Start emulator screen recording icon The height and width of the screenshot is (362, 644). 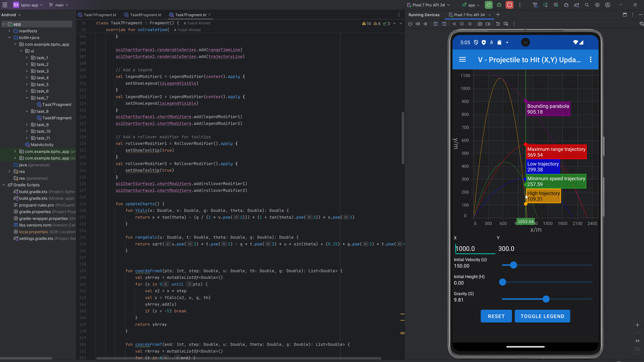488,24
